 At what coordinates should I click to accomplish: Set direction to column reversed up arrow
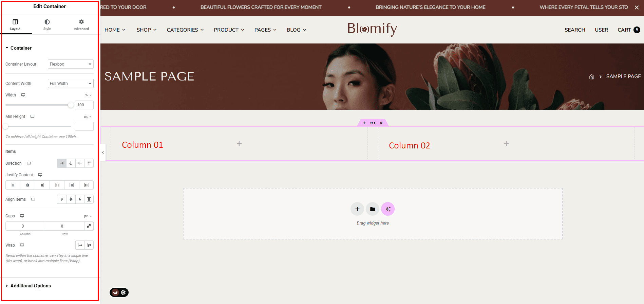pos(89,163)
